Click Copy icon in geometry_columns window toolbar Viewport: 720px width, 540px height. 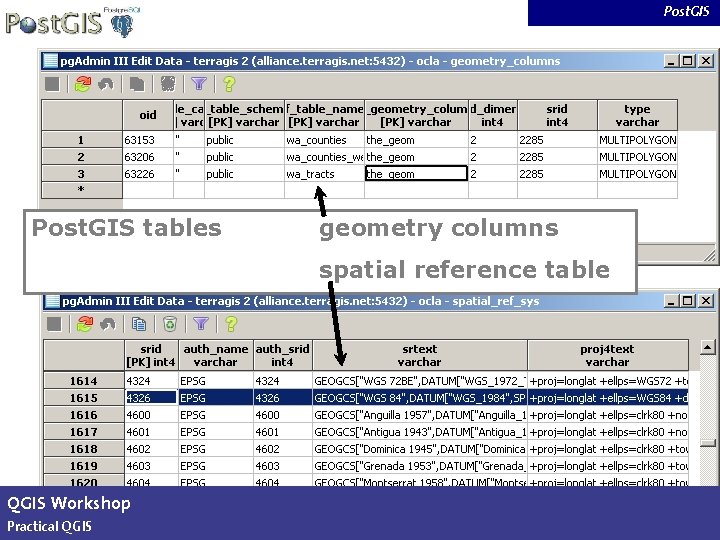137,84
